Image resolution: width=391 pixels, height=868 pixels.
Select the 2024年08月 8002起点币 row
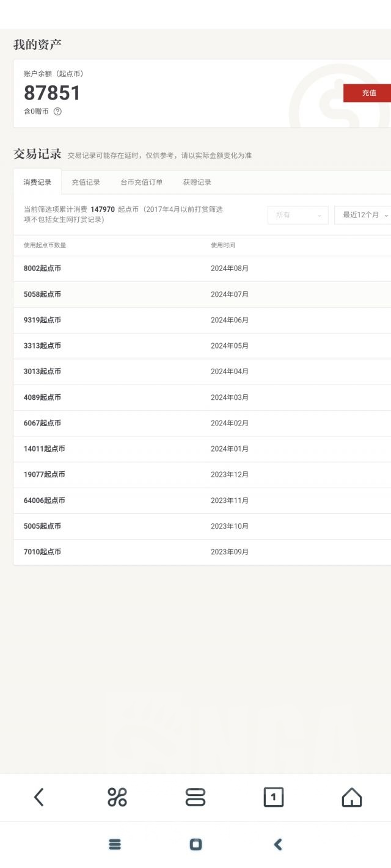pyautogui.click(x=202, y=269)
